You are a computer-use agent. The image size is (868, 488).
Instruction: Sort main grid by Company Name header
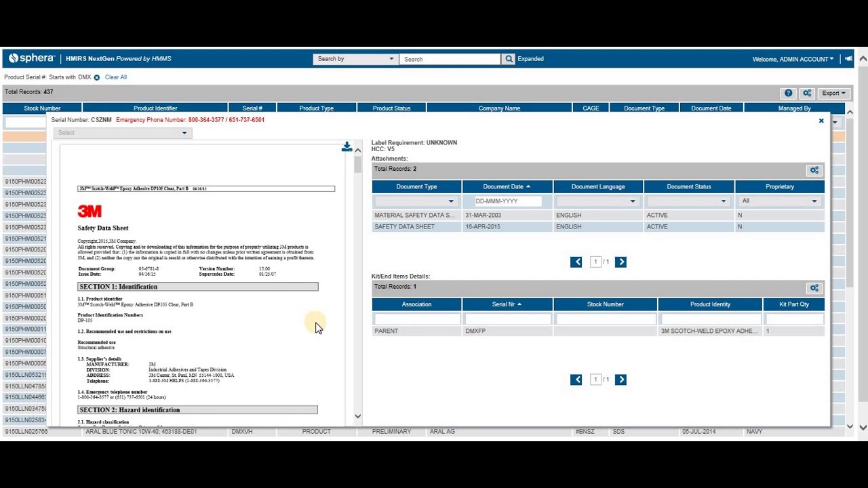[x=499, y=108]
